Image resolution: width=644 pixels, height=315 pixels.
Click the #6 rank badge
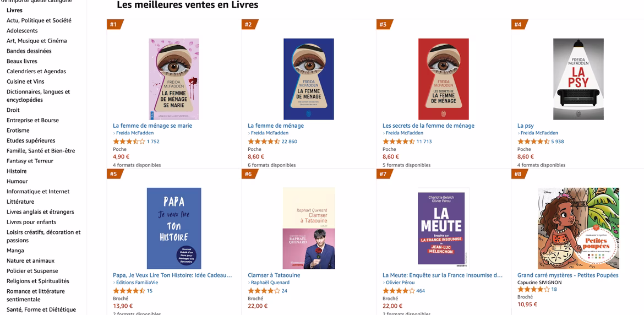(x=249, y=174)
